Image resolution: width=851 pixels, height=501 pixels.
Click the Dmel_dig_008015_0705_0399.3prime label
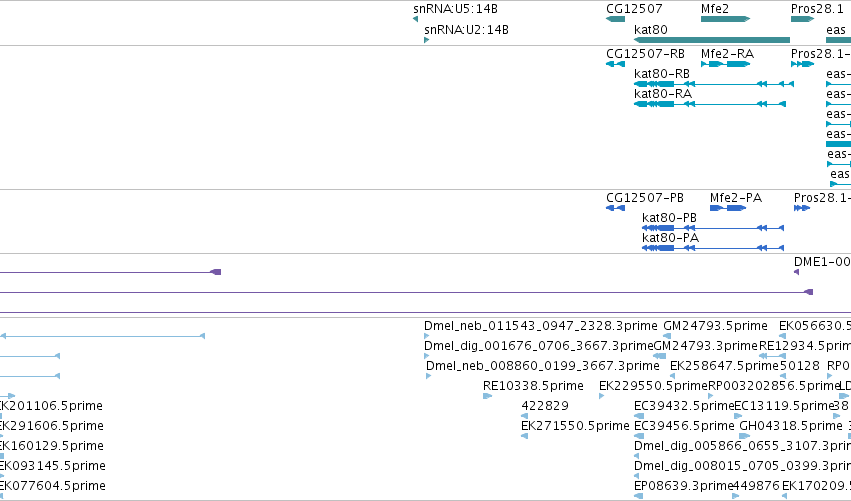click(x=742, y=466)
